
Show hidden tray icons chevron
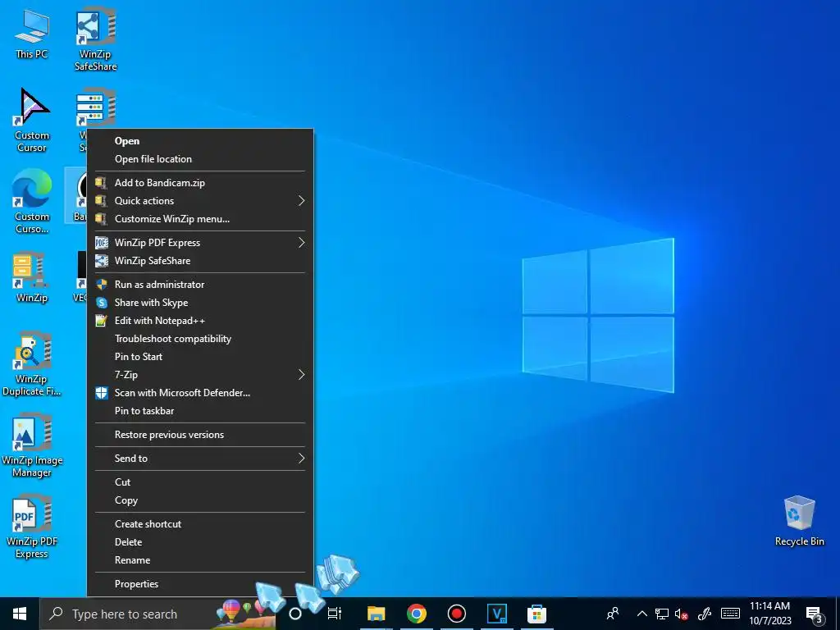(641, 614)
